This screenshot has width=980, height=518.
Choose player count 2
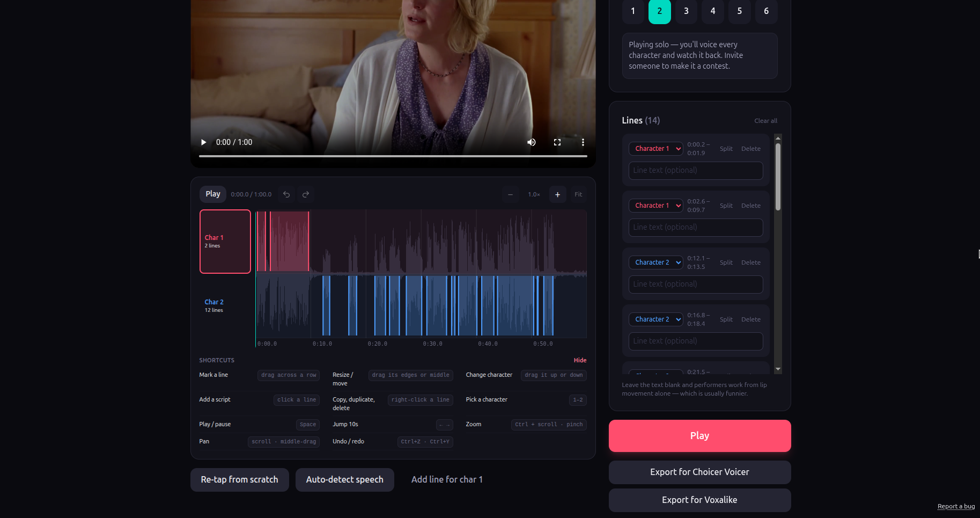point(660,11)
